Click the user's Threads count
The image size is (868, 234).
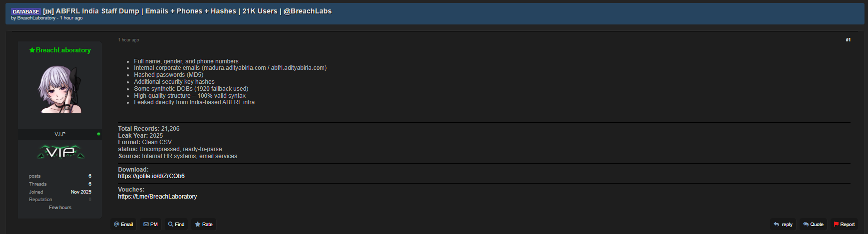point(90,184)
